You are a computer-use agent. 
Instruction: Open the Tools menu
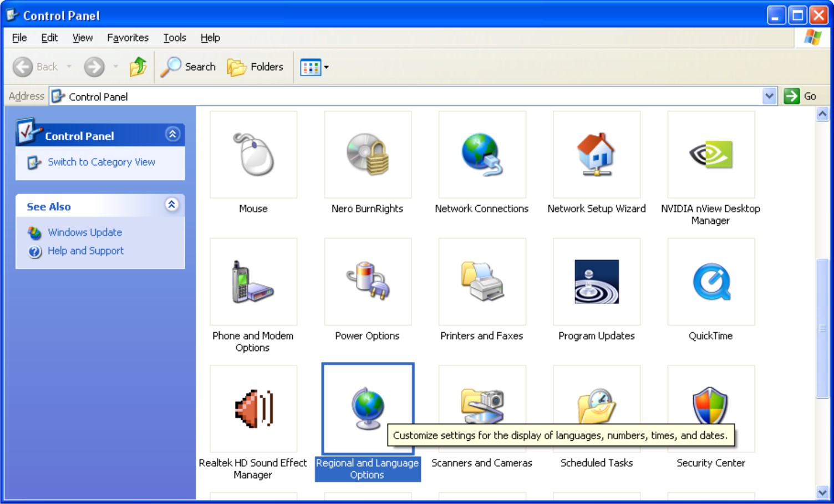coord(175,38)
